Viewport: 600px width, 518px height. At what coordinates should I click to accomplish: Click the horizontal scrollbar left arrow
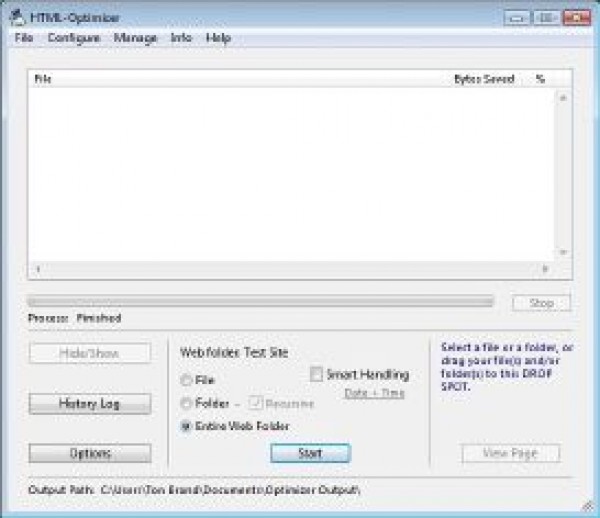(38, 269)
